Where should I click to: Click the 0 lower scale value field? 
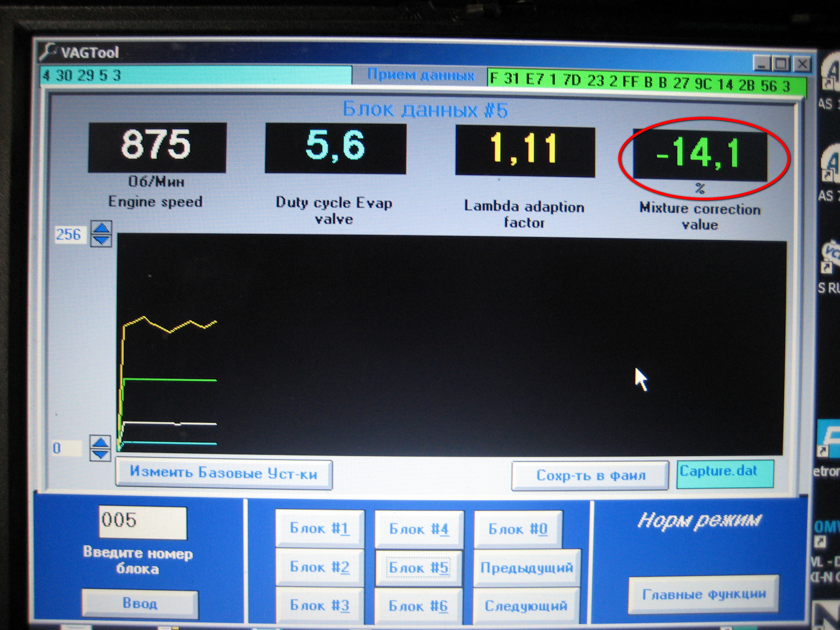coord(67,448)
